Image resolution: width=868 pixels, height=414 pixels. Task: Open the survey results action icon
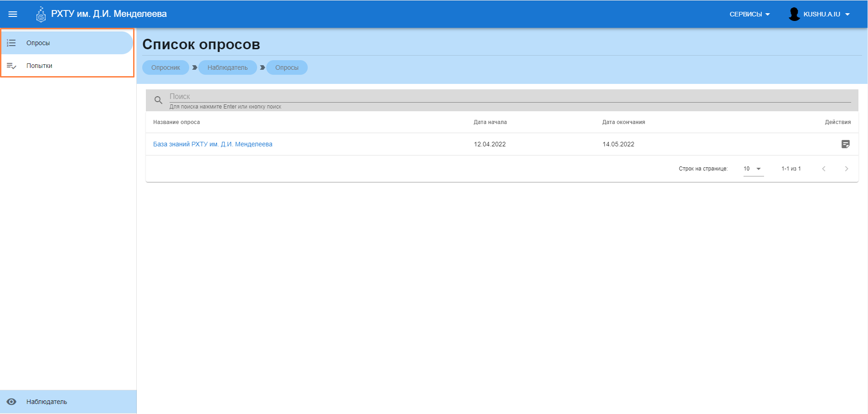[x=845, y=144]
